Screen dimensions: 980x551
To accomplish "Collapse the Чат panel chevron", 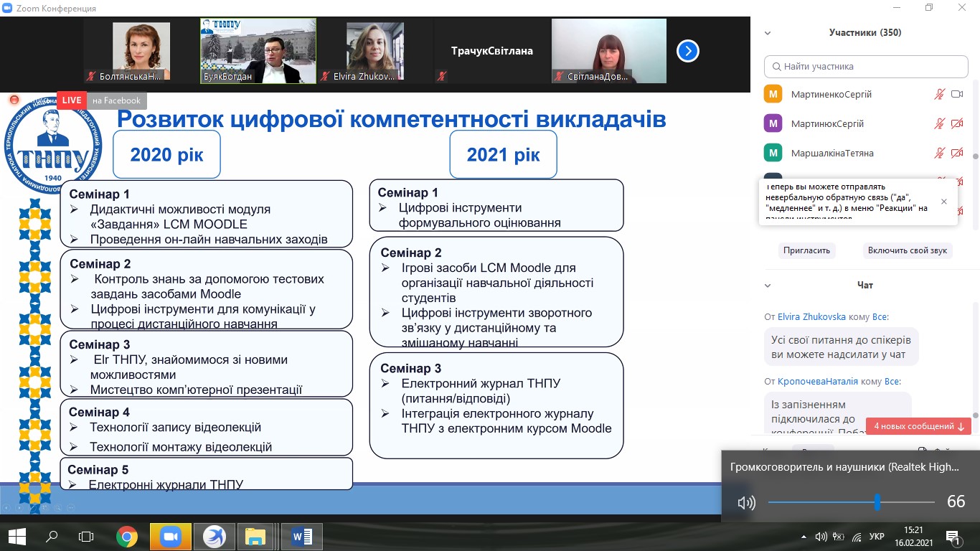I will pyautogui.click(x=767, y=286).
